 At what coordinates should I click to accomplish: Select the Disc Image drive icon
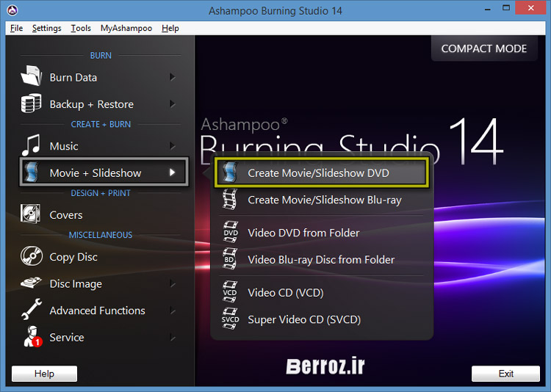tap(32, 284)
